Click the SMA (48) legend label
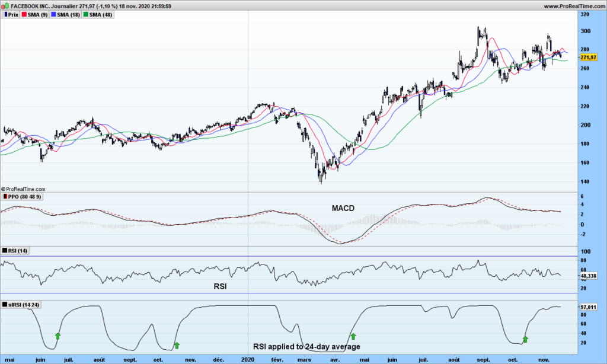Screen dimensions: 607x364 [x=101, y=15]
